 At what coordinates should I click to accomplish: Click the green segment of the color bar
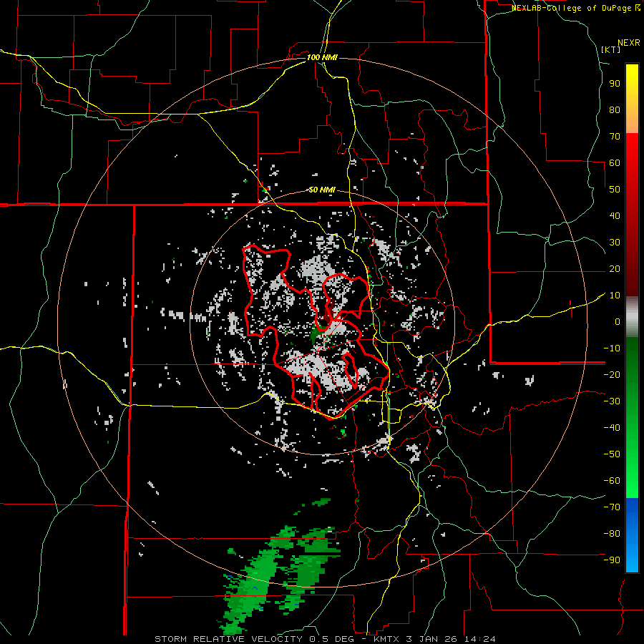pyautogui.click(x=632, y=417)
